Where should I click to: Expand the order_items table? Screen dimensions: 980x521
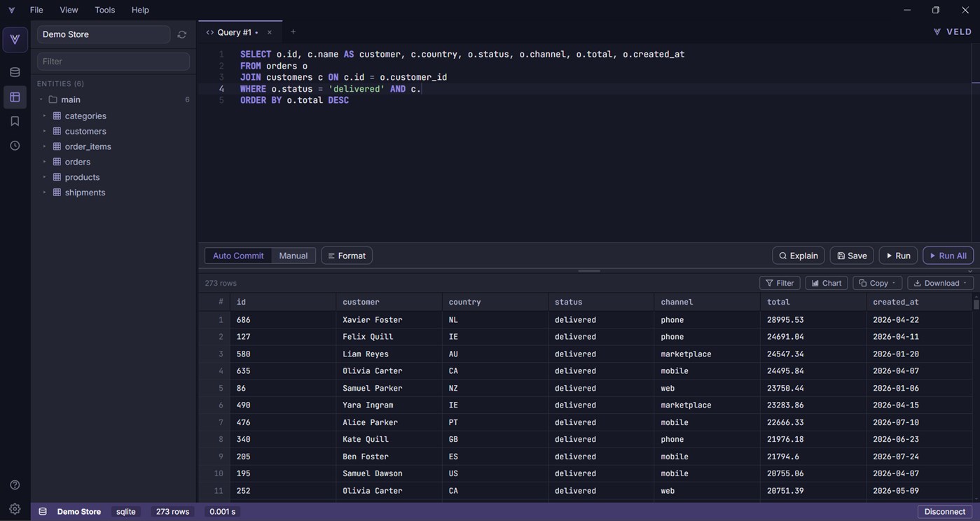pyautogui.click(x=44, y=146)
